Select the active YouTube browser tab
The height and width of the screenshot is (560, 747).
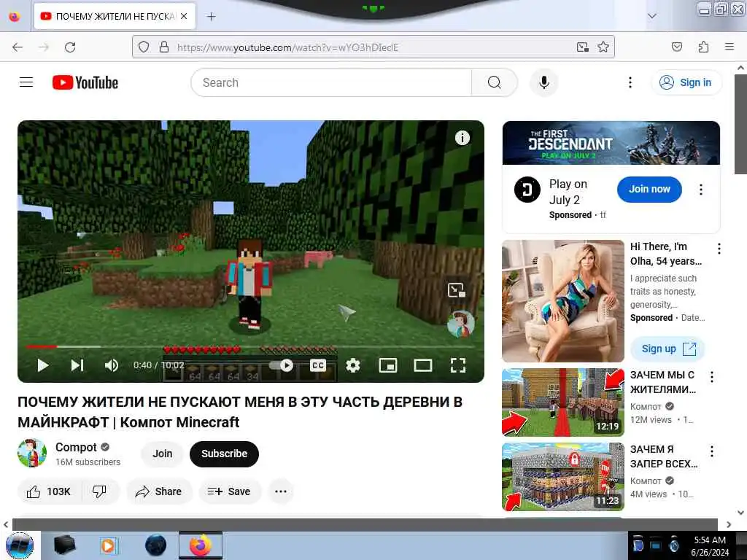coord(115,16)
